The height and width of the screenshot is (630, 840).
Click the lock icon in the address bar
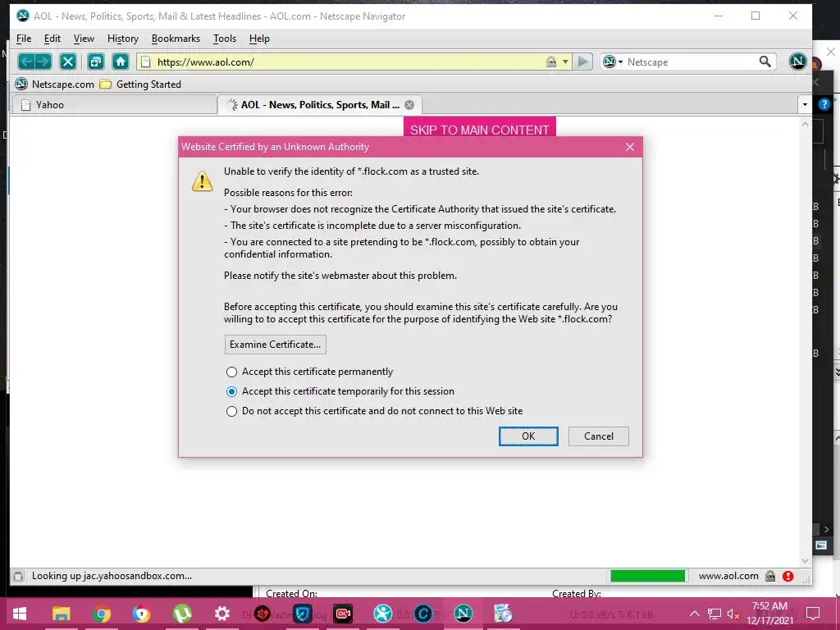click(550, 62)
